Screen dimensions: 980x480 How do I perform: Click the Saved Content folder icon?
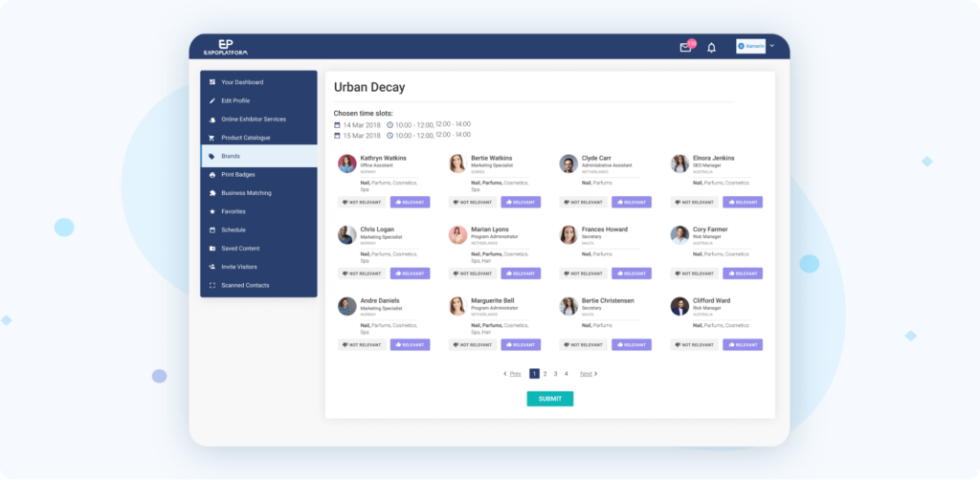pos(212,249)
